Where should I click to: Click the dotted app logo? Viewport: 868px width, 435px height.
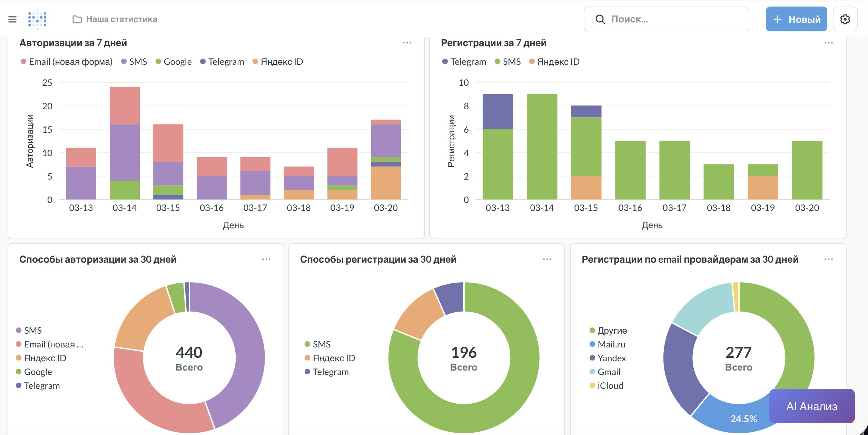37,19
